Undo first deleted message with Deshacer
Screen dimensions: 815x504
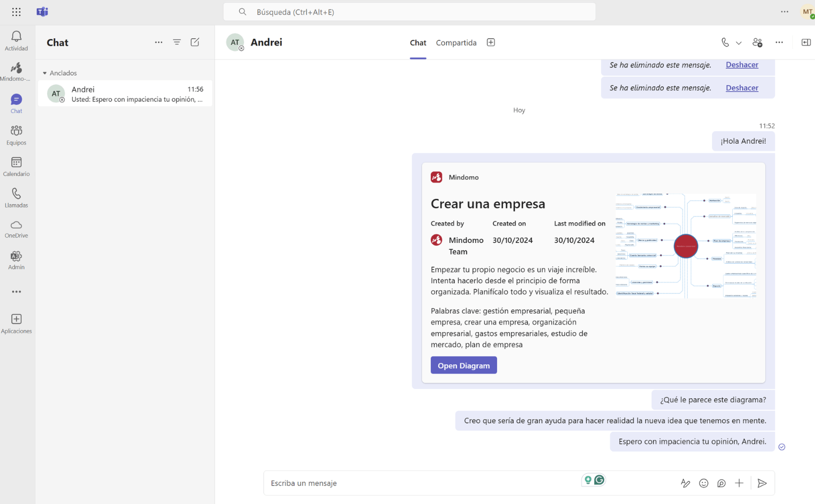[x=742, y=65]
